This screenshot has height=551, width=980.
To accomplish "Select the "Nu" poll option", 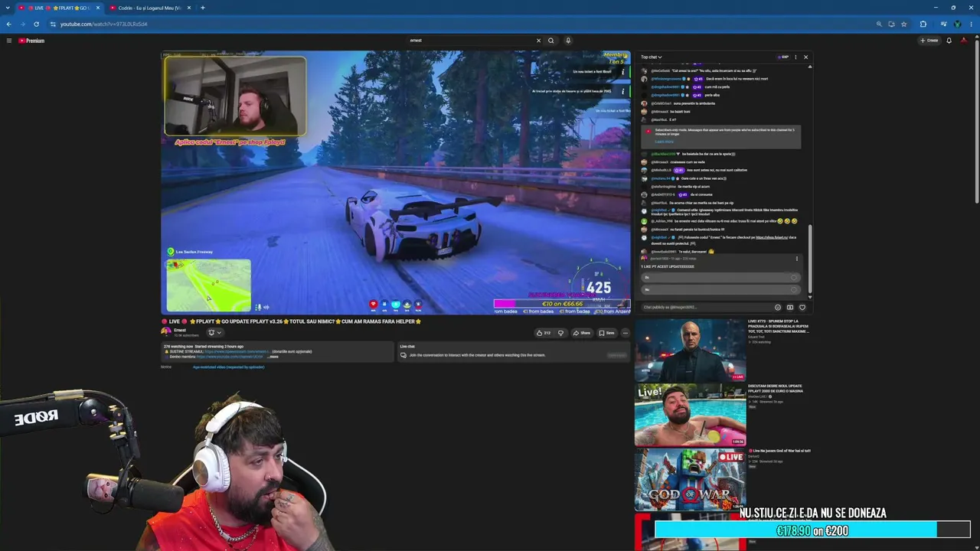I will point(720,289).
